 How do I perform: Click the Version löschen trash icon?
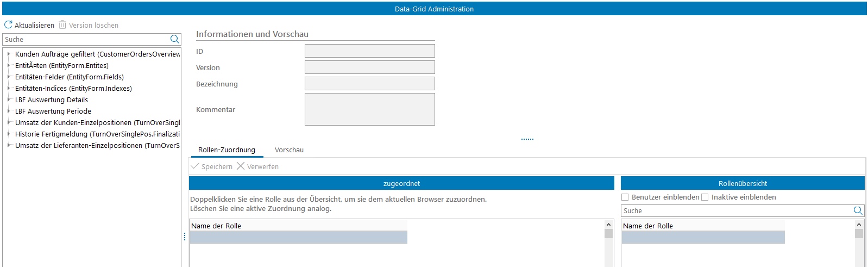(x=62, y=25)
